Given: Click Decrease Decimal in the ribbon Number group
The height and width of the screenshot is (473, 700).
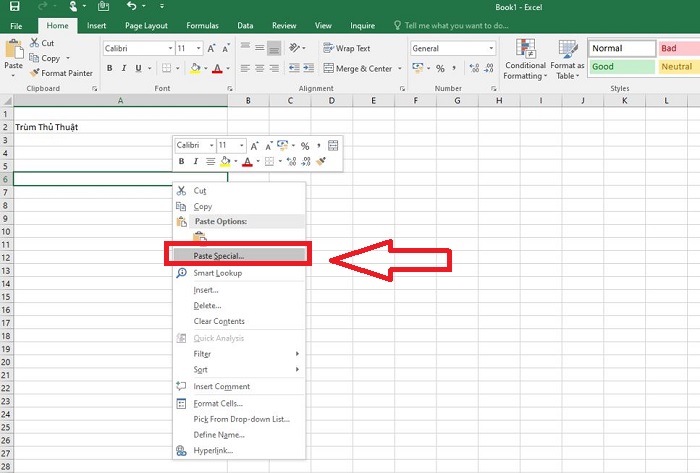Looking at the screenshot, I should [489, 68].
